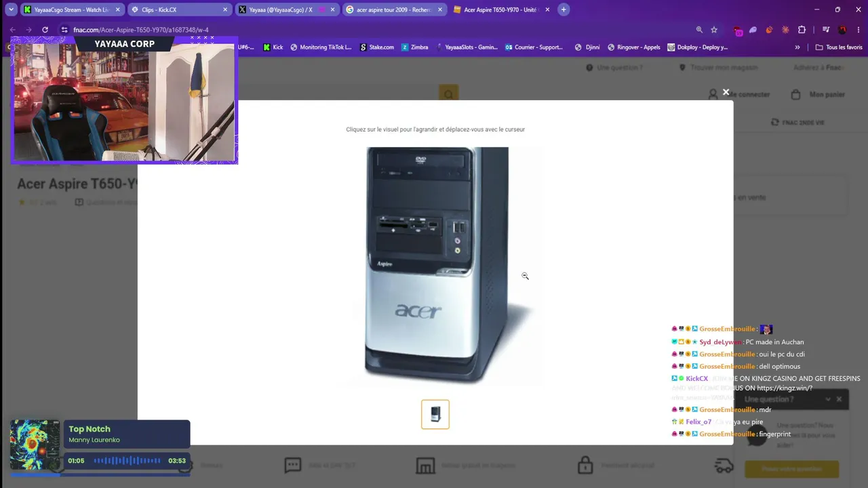The height and width of the screenshot is (488, 868).
Task: Open the zoom magnifier in address bar
Action: click(x=699, y=30)
